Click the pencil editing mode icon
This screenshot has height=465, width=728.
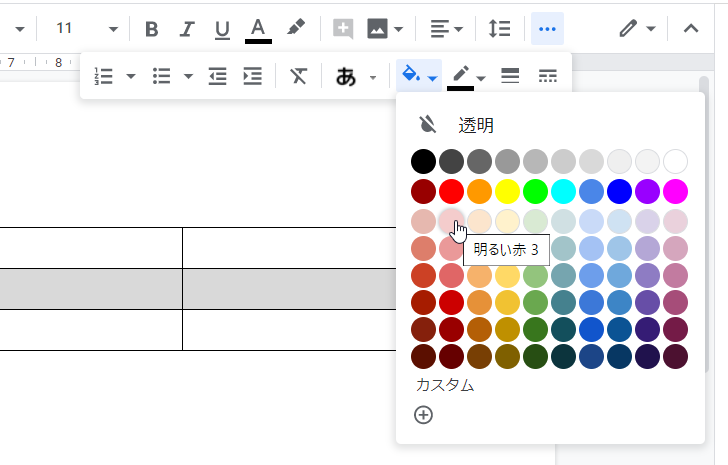[x=628, y=29]
